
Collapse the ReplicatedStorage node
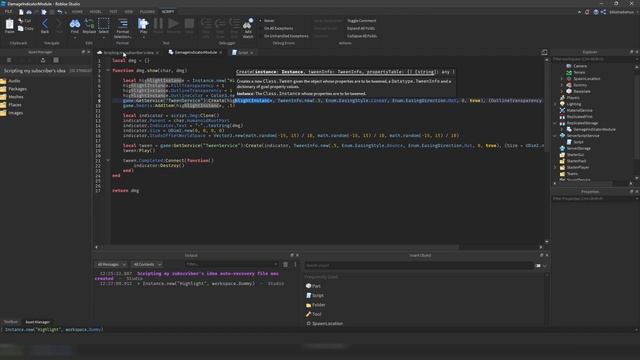[x=555, y=123]
